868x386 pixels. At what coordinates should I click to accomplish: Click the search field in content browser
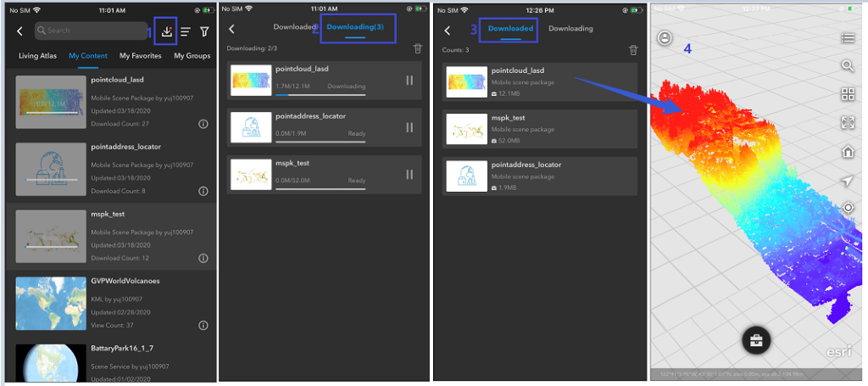(x=92, y=31)
